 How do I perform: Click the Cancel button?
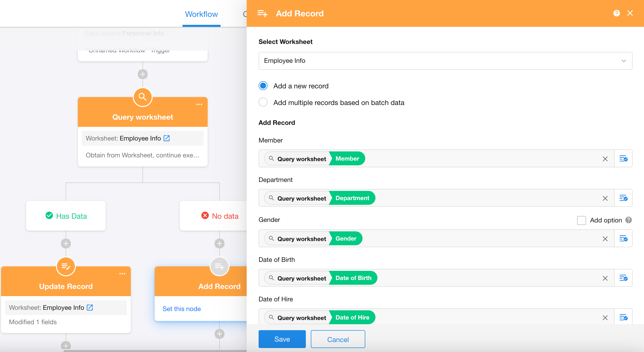pyautogui.click(x=338, y=339)
